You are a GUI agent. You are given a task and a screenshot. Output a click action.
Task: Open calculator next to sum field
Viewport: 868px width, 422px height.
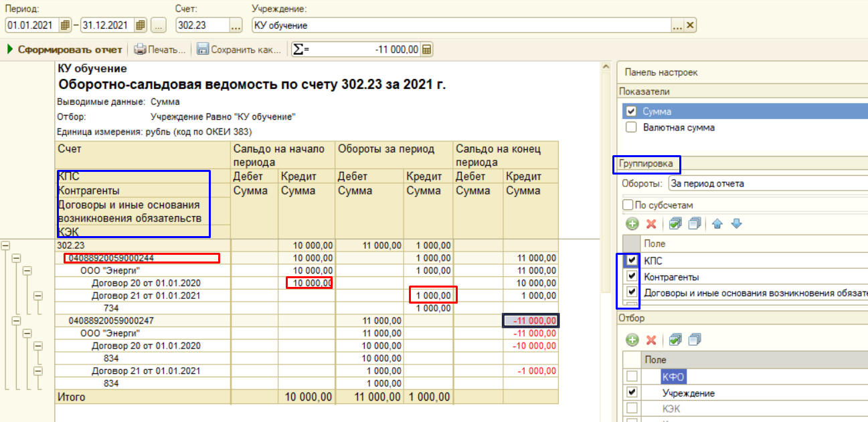[x=427, y=49]
